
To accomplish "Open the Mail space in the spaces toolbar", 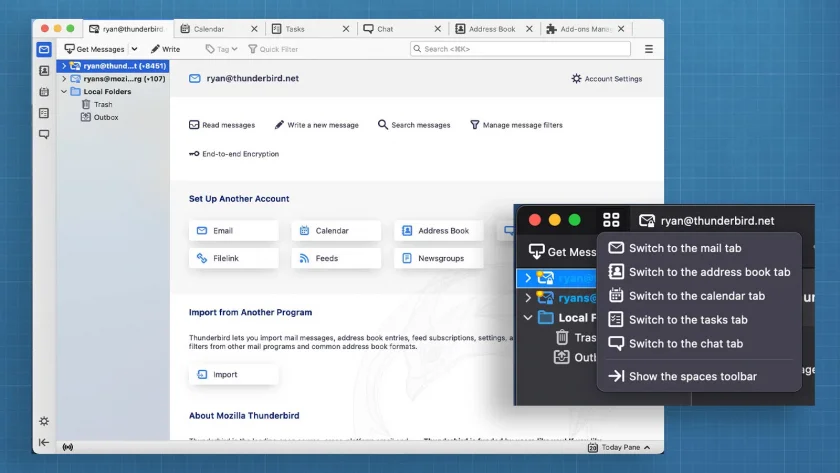I will point(44,49).
